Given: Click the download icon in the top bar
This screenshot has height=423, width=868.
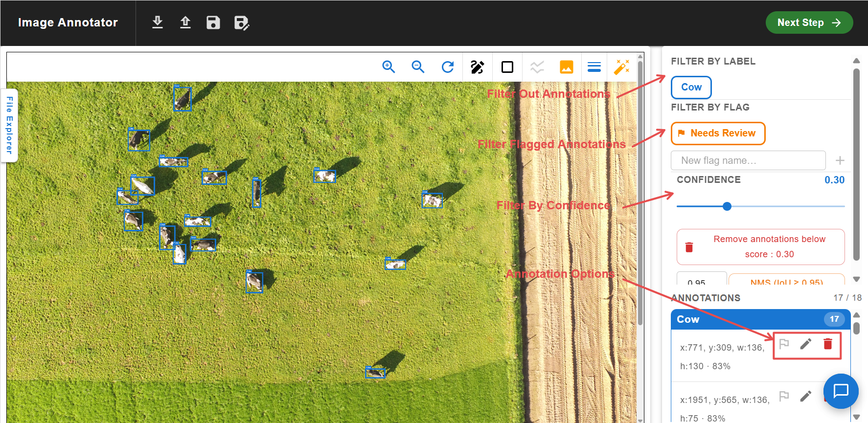Looking at the screenshot, I should click(x=158, y=22).
